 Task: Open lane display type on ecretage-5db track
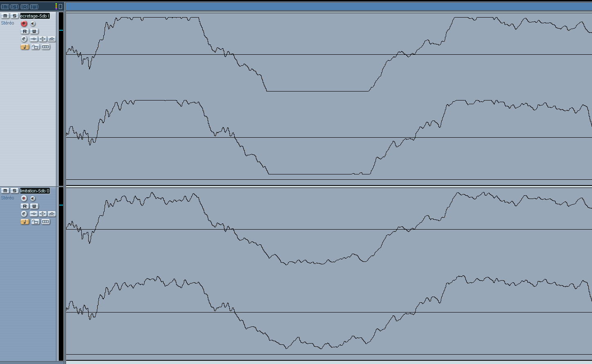[x=46, y=47]
